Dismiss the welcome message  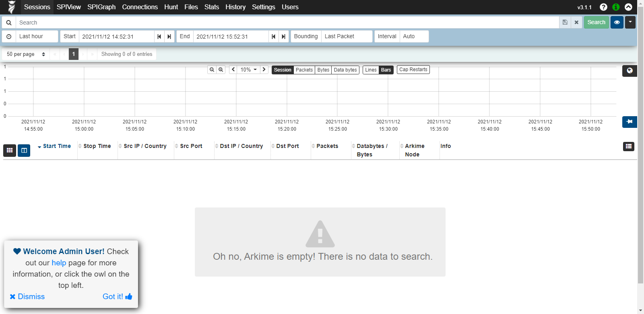[27, 296]
